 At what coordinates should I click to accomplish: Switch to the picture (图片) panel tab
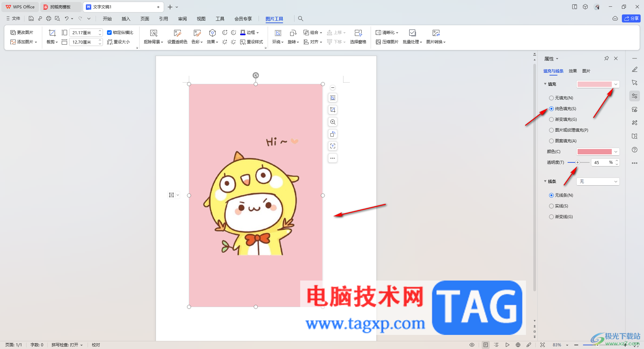tap(586, 71)
